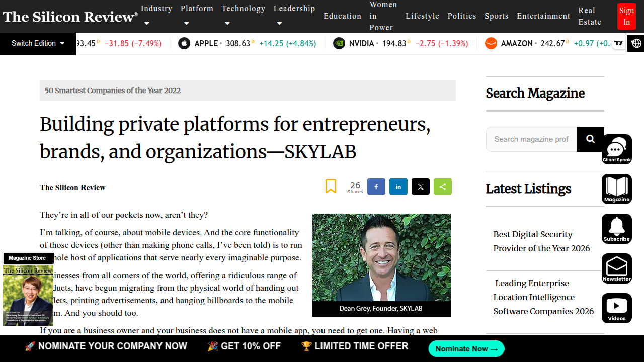Click the TradingView logo in ticker
Image resolution: width=644 pixels, height=362 pixels.
619,43
